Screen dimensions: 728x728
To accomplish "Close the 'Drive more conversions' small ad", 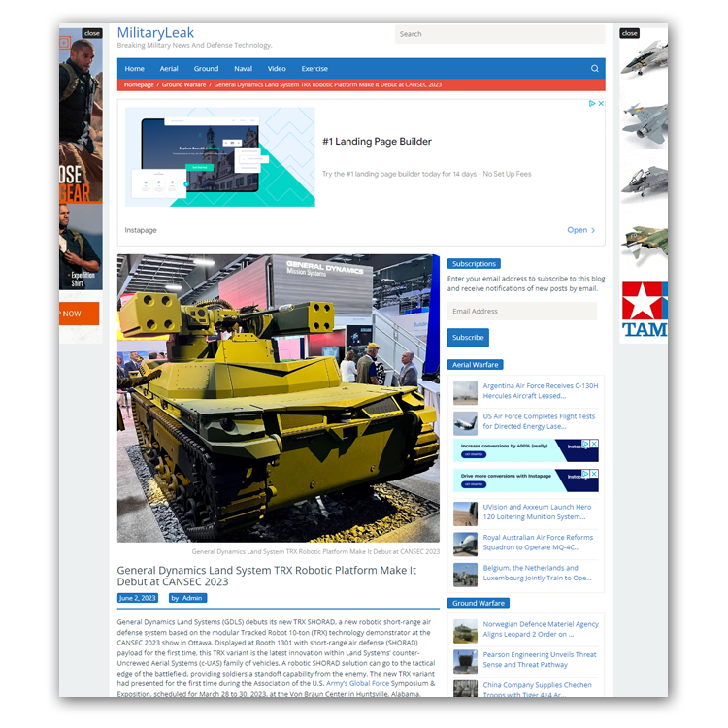I will pos(594,474).
